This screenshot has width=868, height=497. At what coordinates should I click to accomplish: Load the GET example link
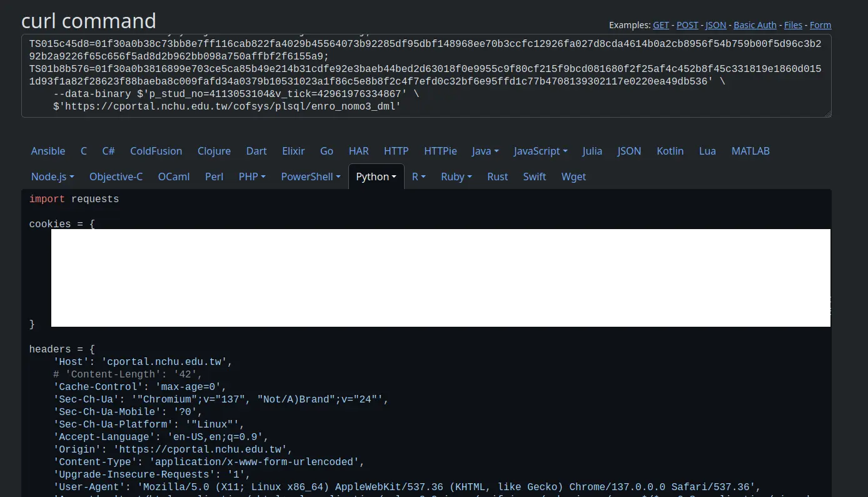pyautogui.click(x=660, y=25)
